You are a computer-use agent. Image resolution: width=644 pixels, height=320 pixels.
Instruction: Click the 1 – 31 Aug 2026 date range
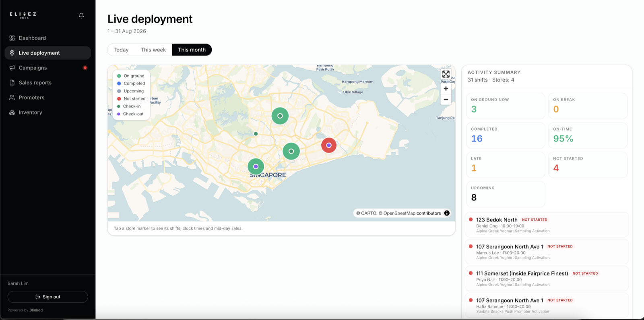point(127,31)
